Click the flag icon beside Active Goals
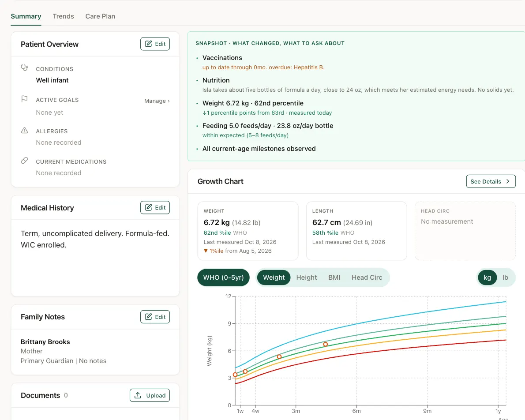Image resolution: width=525 pixels, height=420 pixels. click(24, 99)
